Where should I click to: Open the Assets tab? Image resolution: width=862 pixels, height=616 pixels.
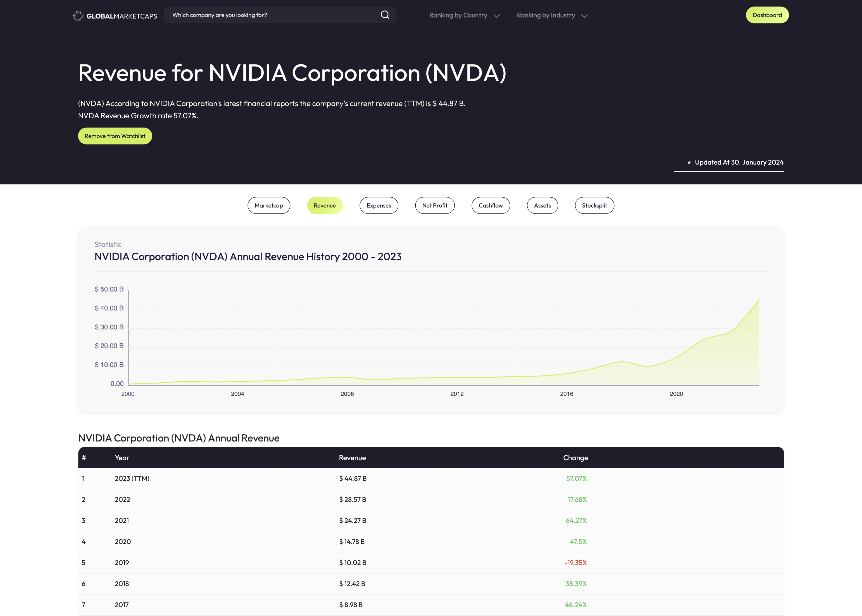(542, 205)
